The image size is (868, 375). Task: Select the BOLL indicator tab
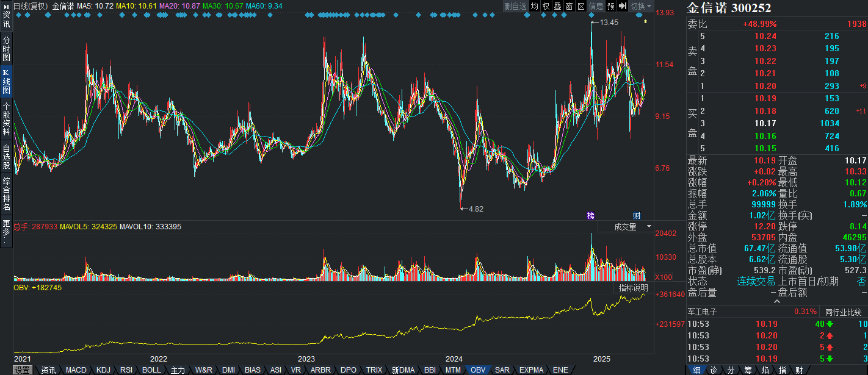[151, 370]
